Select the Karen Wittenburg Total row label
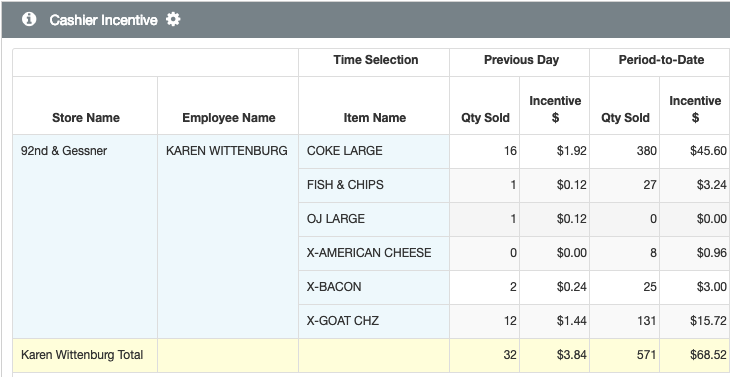Image resolution: width=730 pixels, height=377 pixels. pos(82,355)
